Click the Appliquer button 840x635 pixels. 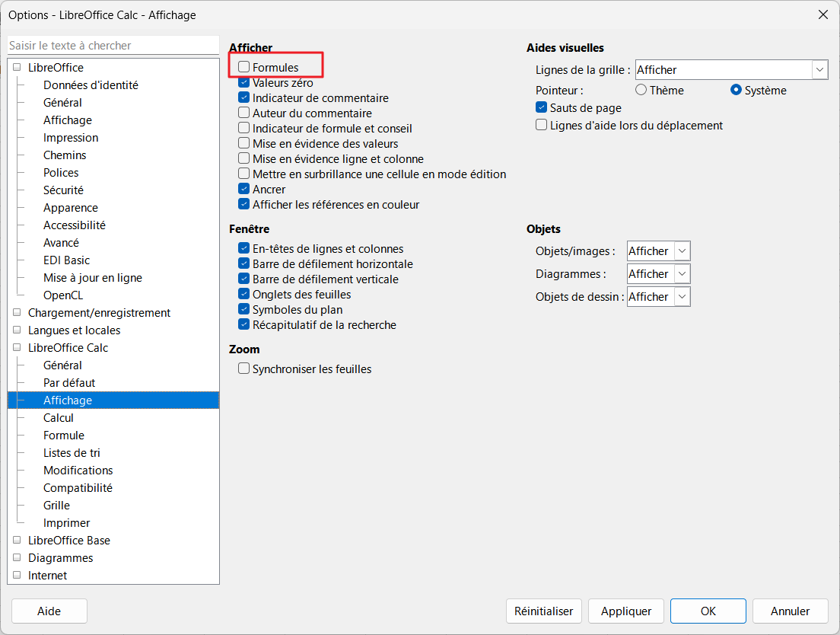point(626,611)
